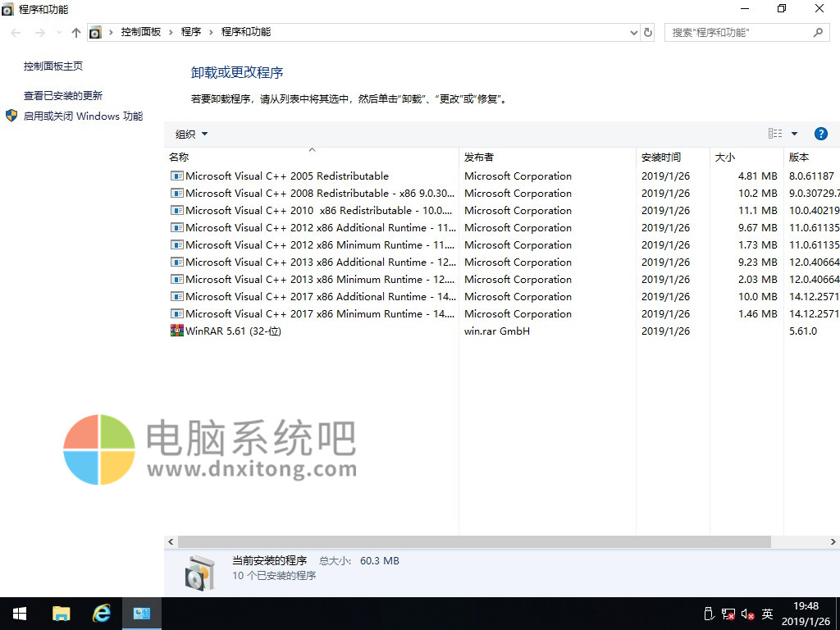Image resolution: width=840 pixels, height=630 pixels.
Task: Expand the 组织 dropdown menu
Action: 191,134
